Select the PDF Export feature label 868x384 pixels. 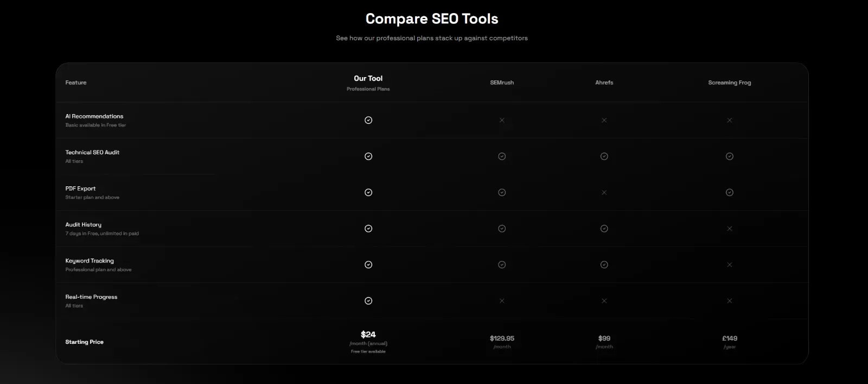tap(80, 188)
